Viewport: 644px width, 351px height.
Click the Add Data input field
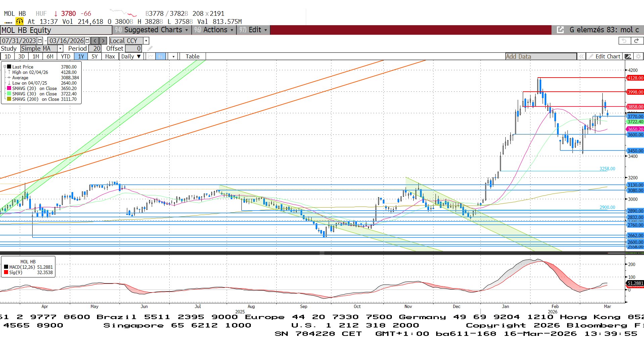[541, 56]
